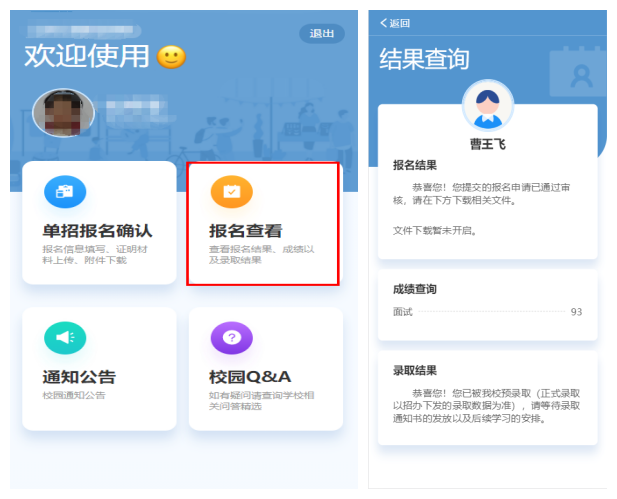
Task: Click the student avatar icon above 曹王飞
Action: pyautogui.click(x=487, y=106)
